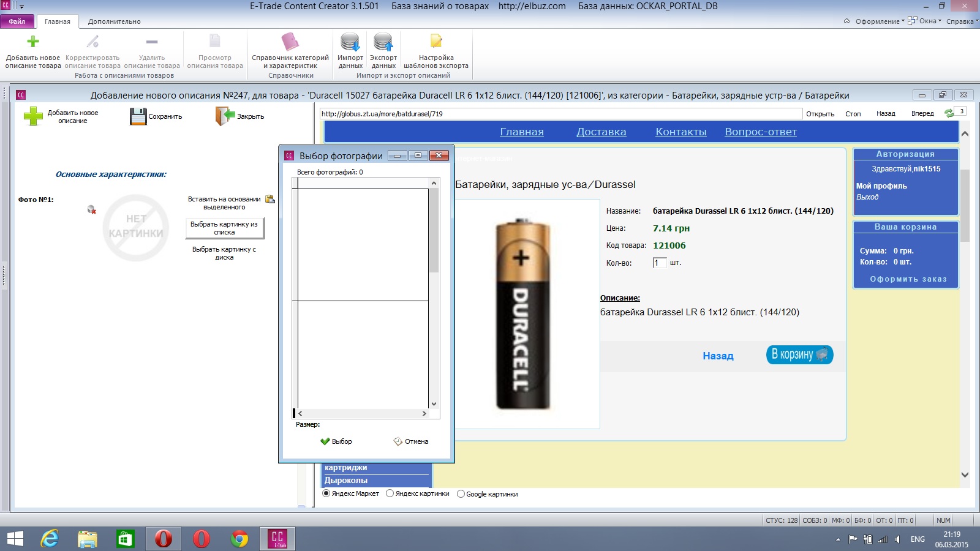Confirm with the 'Выбор' checkmark in the photo dialog
980x551 pixels.
336,441
